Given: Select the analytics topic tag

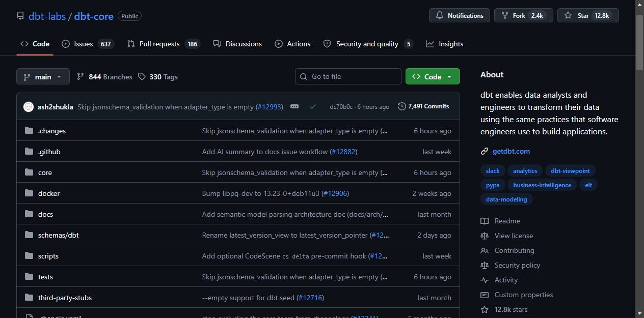Looking at the screenshot, I should coord(525,171).
